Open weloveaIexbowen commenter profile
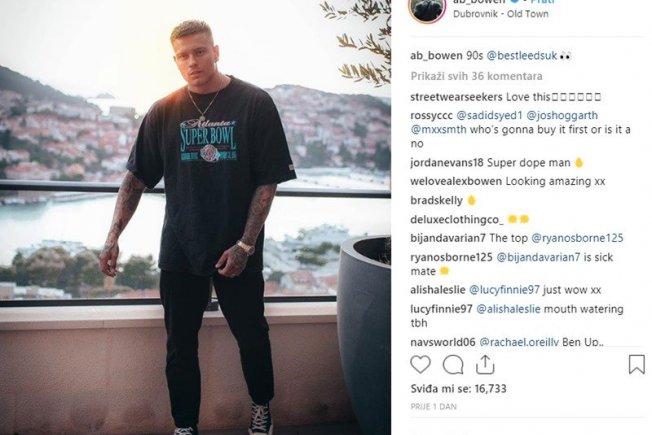Viewport: 652px width, 435px height. click(456, 181)
